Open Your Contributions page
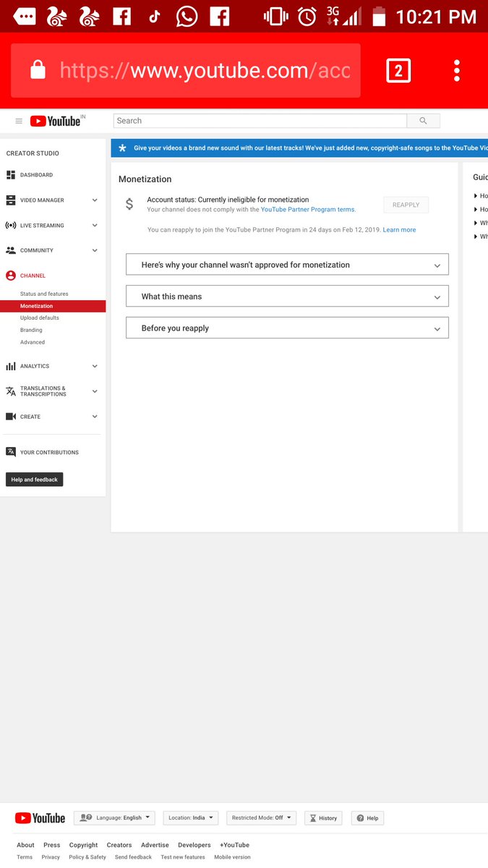 pyautogui.click(x=49, y=452)
